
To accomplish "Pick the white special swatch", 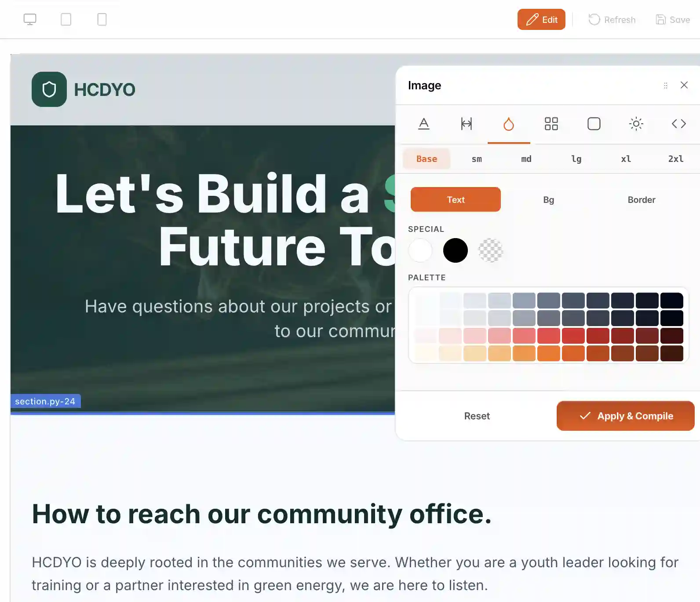I will [420, 250].
